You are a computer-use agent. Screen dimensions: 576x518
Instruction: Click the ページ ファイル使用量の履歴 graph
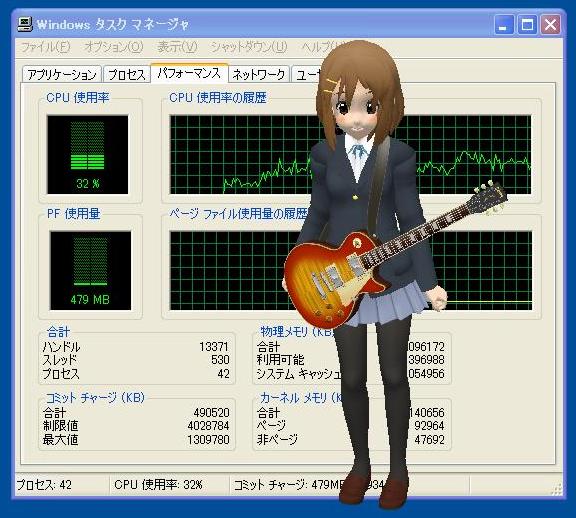pyautogui.click(x=350, y=270)
